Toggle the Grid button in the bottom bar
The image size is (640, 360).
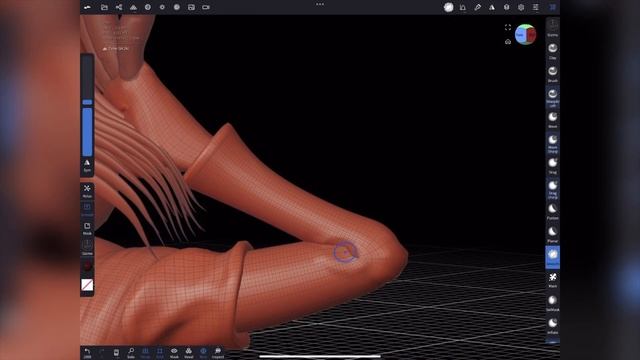[160, 353]
